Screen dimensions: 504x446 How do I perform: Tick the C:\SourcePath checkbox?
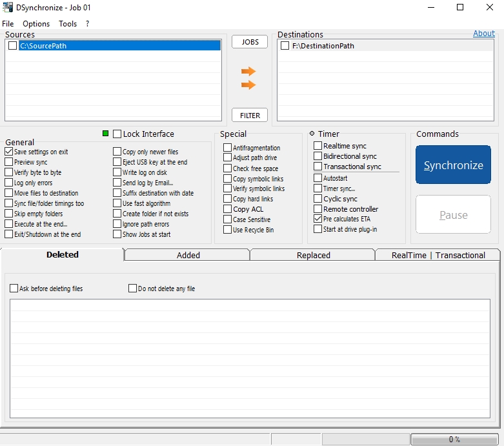coord(12,46)
